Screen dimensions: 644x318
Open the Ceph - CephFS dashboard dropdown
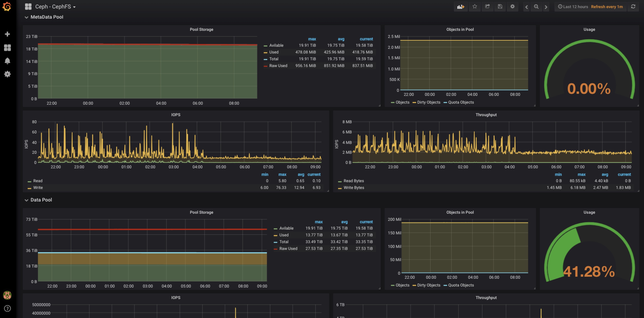(x=55, y=7)
